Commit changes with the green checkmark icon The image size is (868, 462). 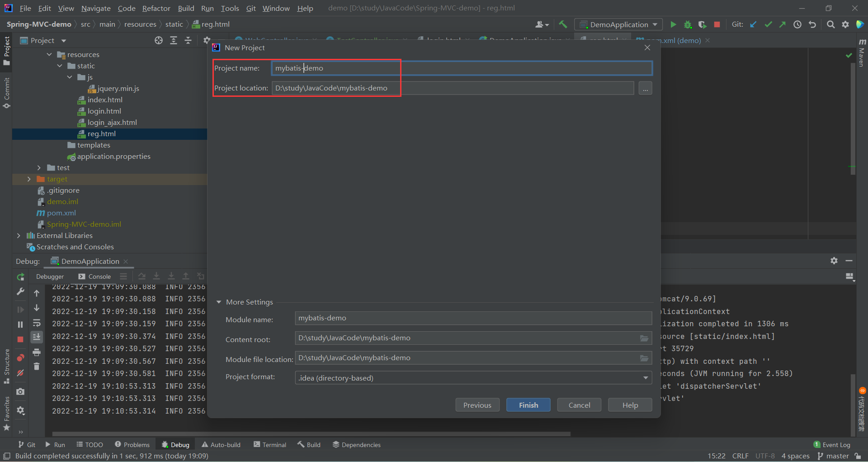pos(768,24)
